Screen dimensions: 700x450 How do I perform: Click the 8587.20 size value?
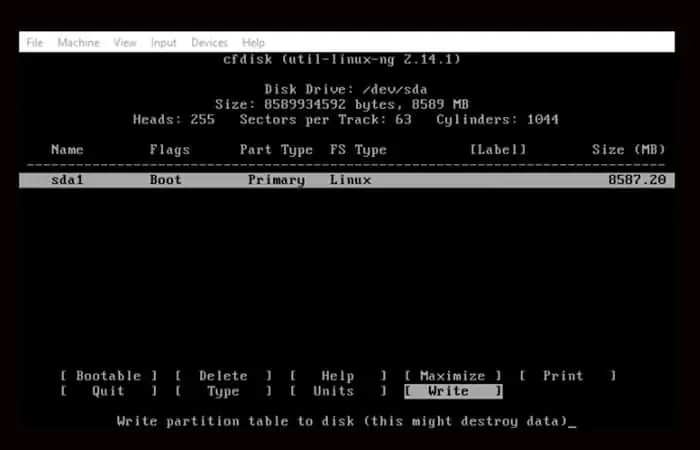pos(637,180)
